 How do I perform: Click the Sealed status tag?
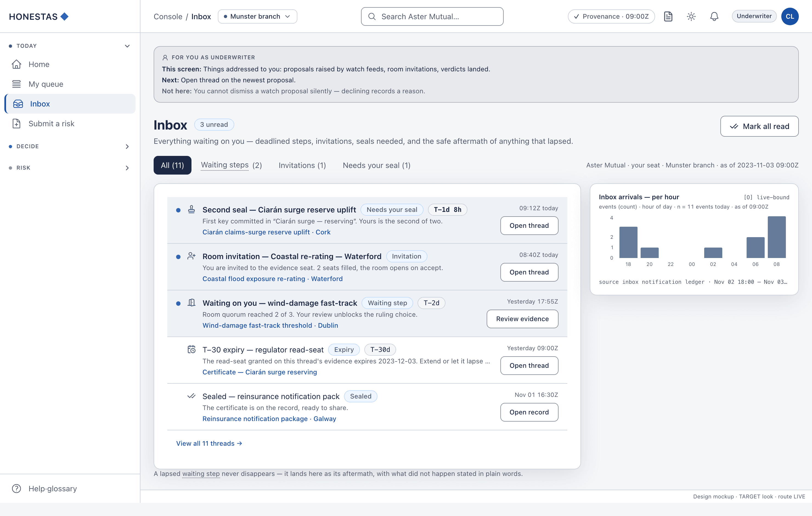click(360, 396)
